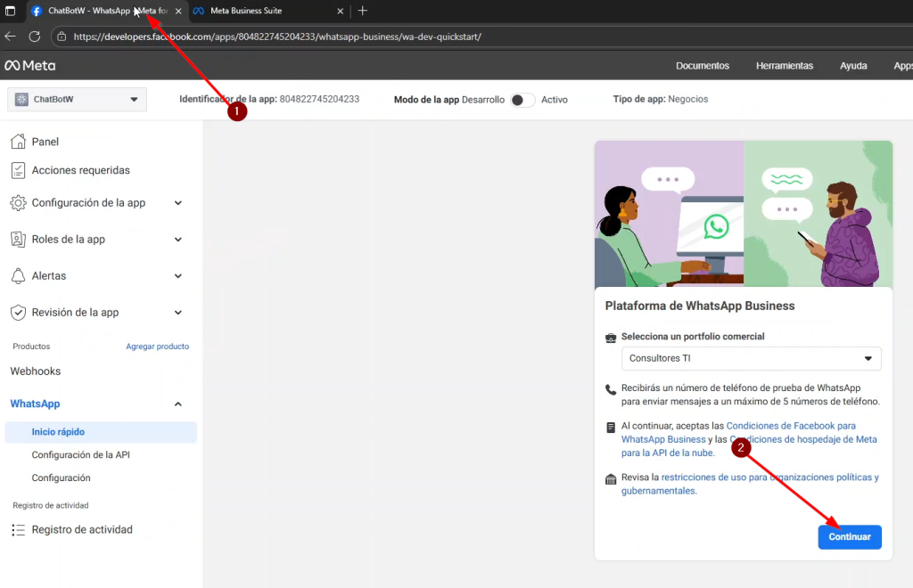Screen dimensions: 913x588
Task: Collapse the WhatsApp section chevron
Action: (178, 404)
